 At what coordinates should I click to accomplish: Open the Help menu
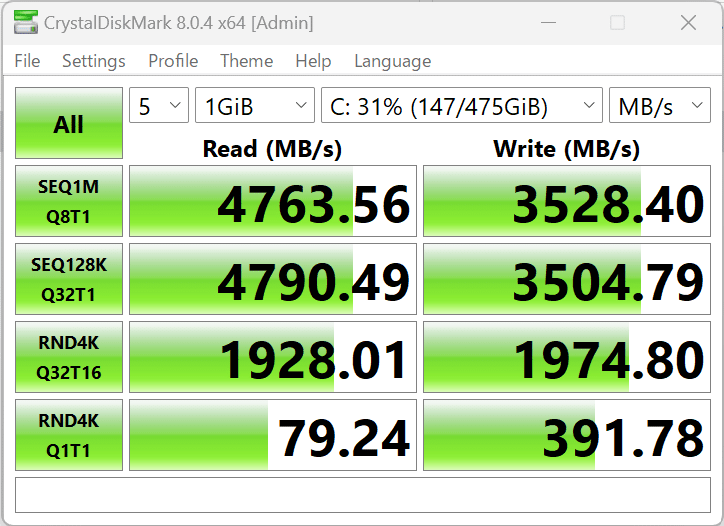(x=313, y=61)
